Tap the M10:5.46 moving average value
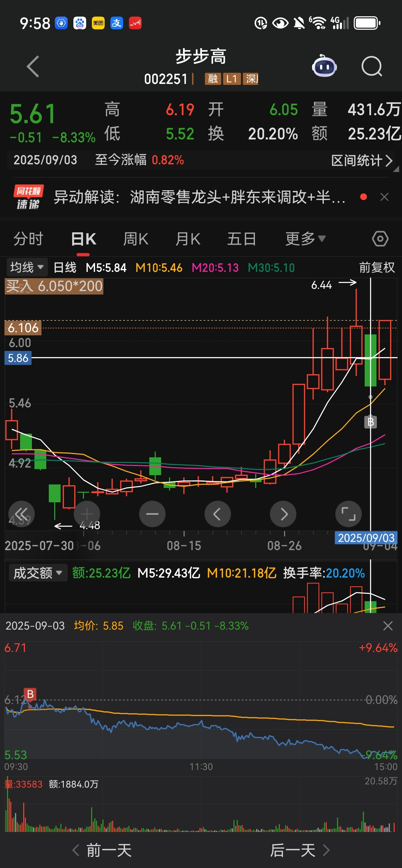Image resolution: width=402 pixels, height=868 pixels. coord(159,267)
